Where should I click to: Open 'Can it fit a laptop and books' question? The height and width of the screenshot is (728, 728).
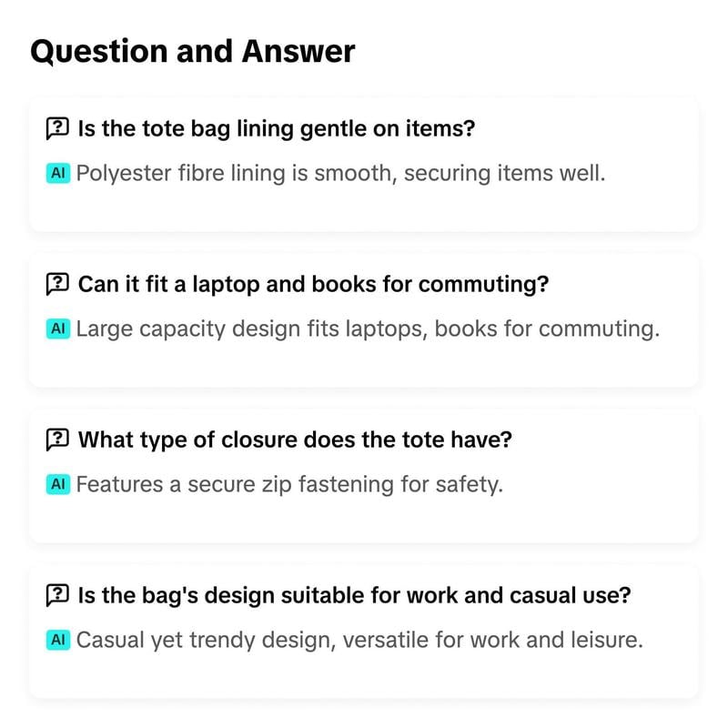(313, 284)
